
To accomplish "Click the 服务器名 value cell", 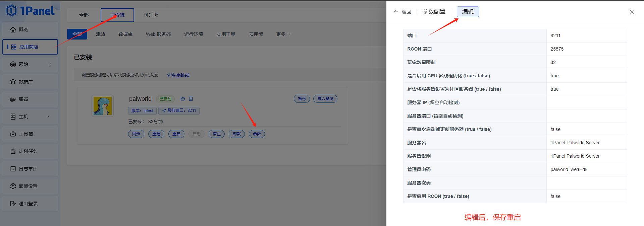I will [587, 143].
